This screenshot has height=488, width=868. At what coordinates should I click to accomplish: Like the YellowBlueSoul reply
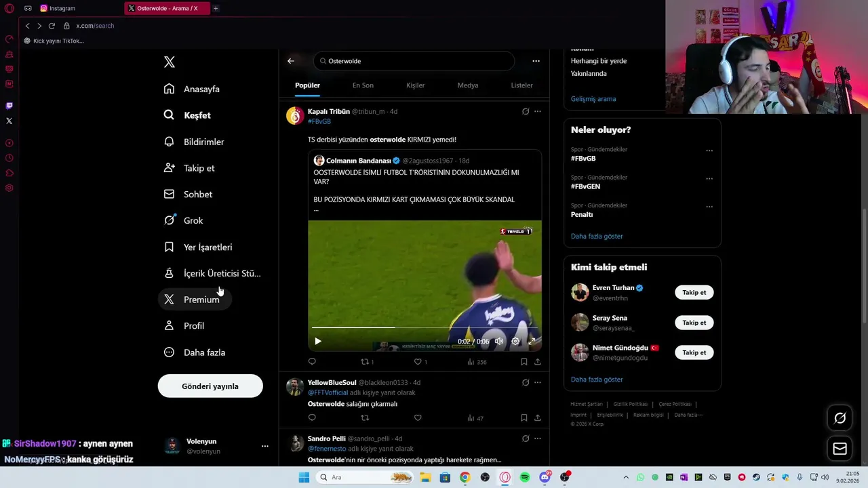pos(418,418)
